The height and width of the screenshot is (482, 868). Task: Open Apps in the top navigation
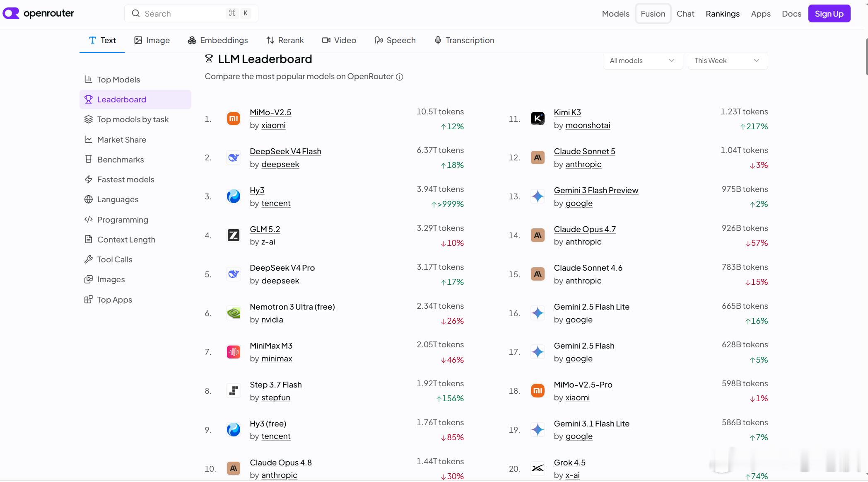[x=761, y=14]
